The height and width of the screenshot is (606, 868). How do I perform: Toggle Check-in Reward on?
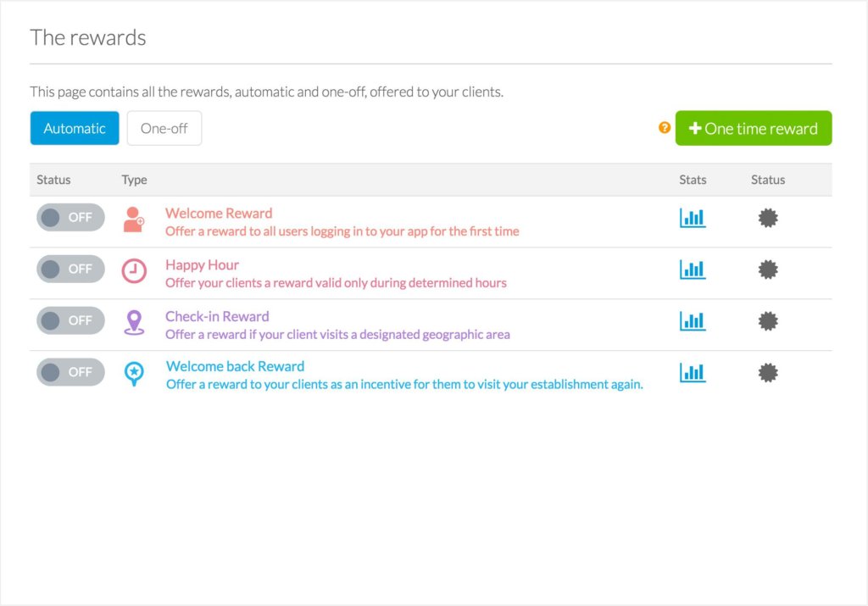click(70, 320)
